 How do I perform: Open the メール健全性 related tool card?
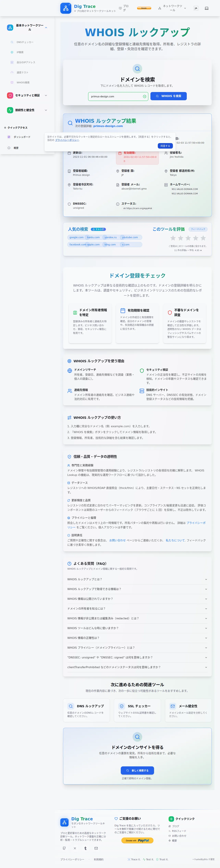188,710
